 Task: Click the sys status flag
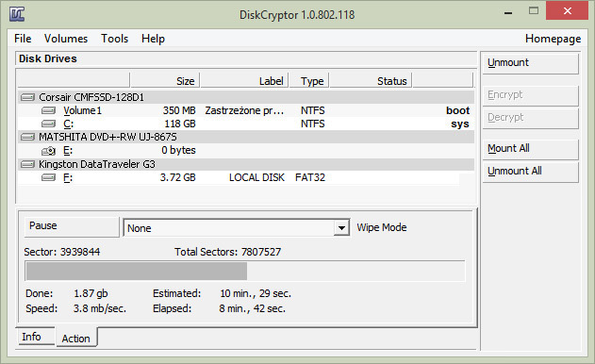pos(460,124)
